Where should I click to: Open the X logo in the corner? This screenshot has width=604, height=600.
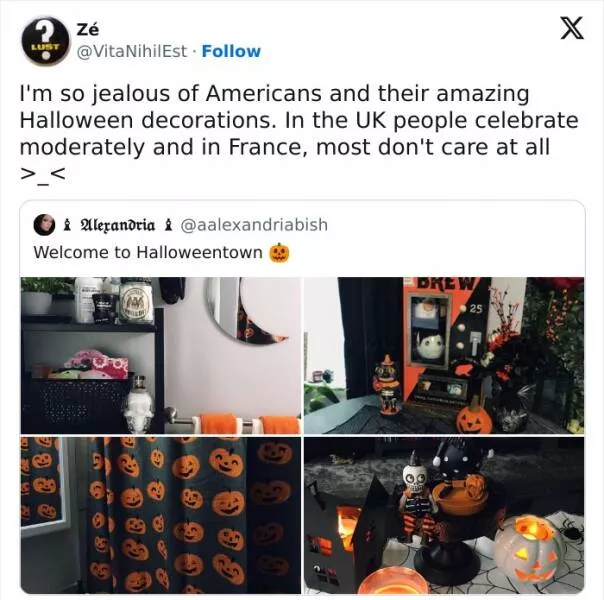[572, 28]
